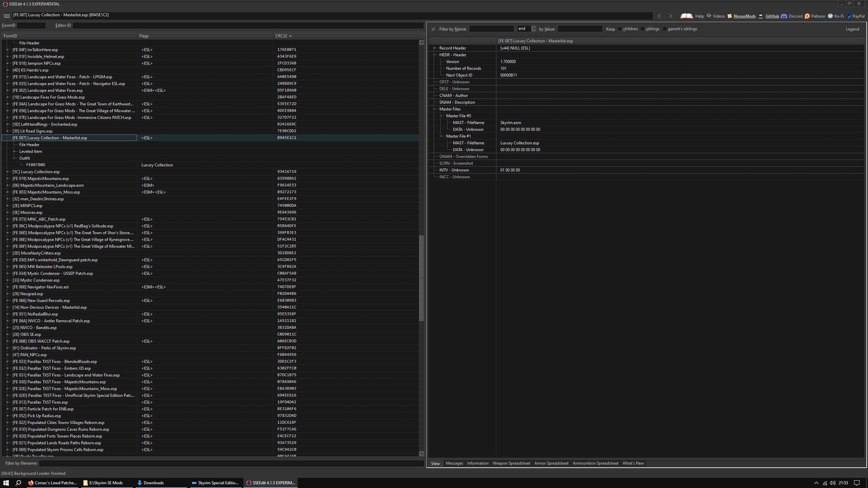
Task: Open the hamburger main menu icon
Action: [6, 16]
